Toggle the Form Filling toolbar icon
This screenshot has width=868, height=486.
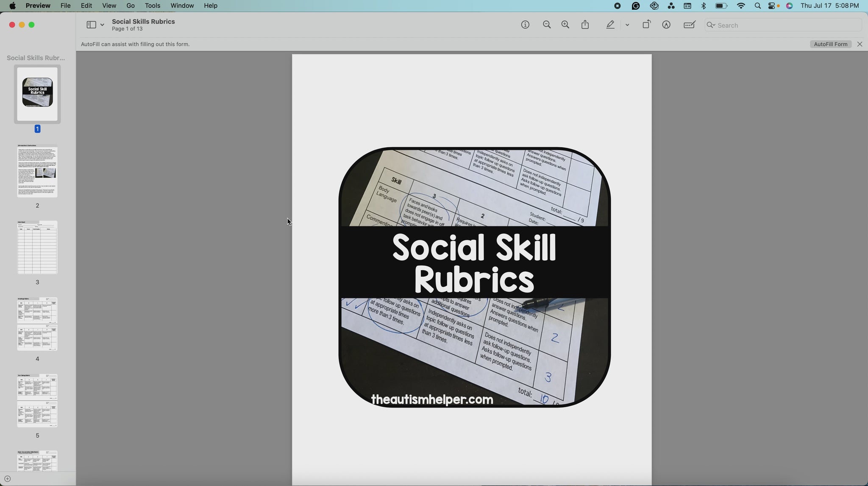click(x=690, y=25)
